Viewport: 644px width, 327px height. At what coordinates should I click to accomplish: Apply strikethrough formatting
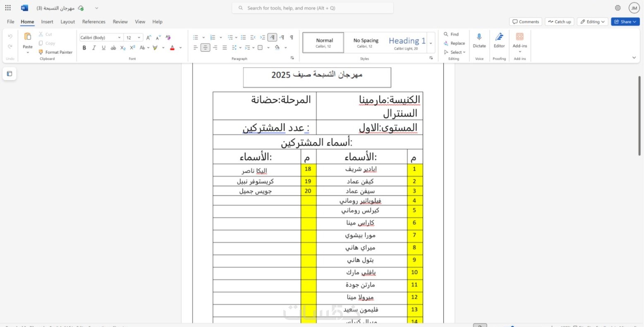point(113,48)
